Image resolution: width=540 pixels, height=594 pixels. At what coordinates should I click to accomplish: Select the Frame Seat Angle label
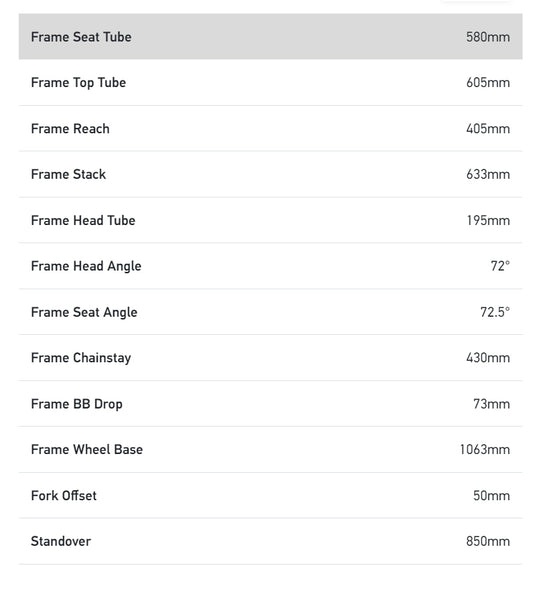84,313
